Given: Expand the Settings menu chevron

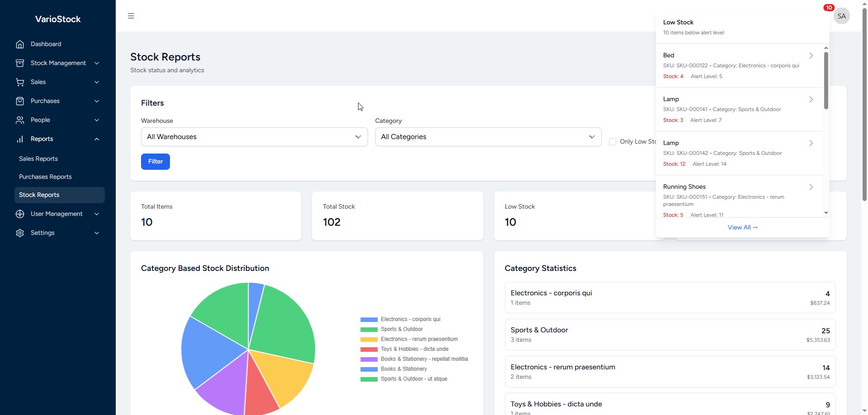Looking at the screenshot, I should pos(97,233).
